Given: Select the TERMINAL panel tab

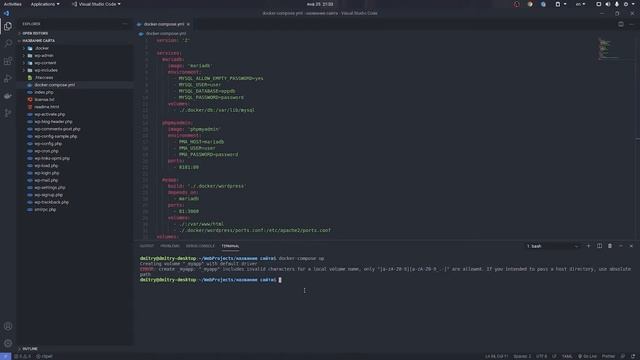Looking at the screenshot, I should point(230,246).
